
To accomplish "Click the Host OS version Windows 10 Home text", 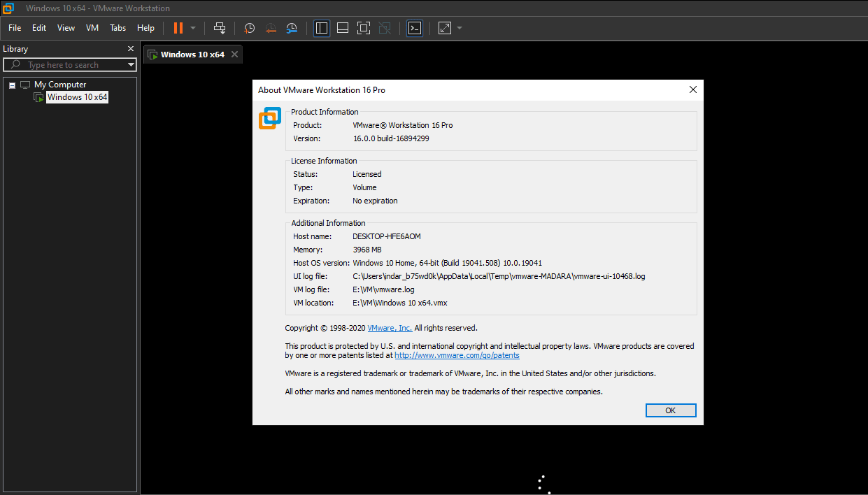I will 448,263.
